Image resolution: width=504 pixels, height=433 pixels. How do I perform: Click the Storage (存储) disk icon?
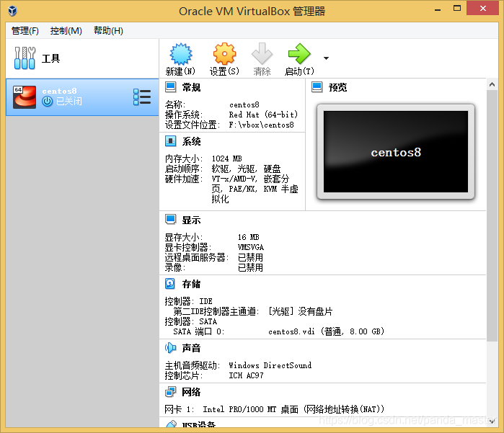coord(170,284)
